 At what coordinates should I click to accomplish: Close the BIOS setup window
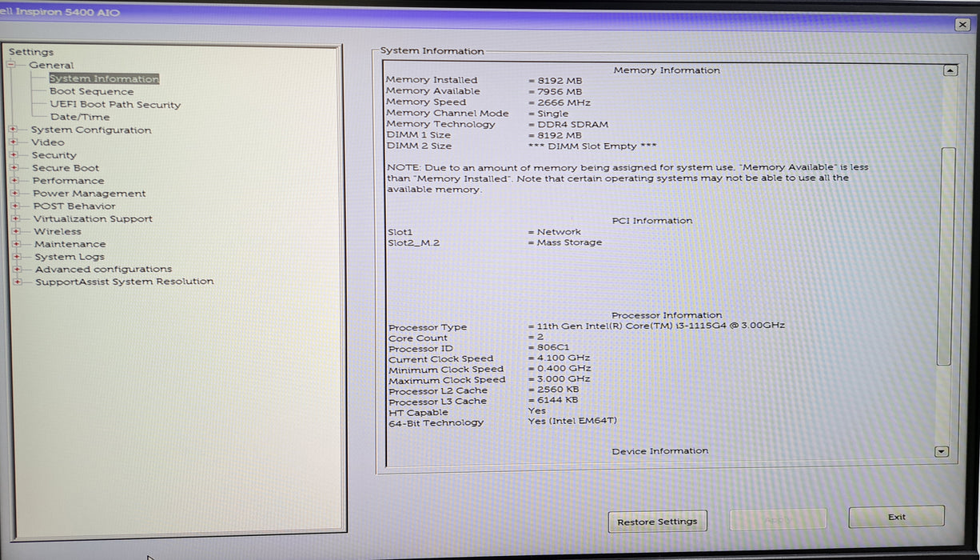click(962, 25)
